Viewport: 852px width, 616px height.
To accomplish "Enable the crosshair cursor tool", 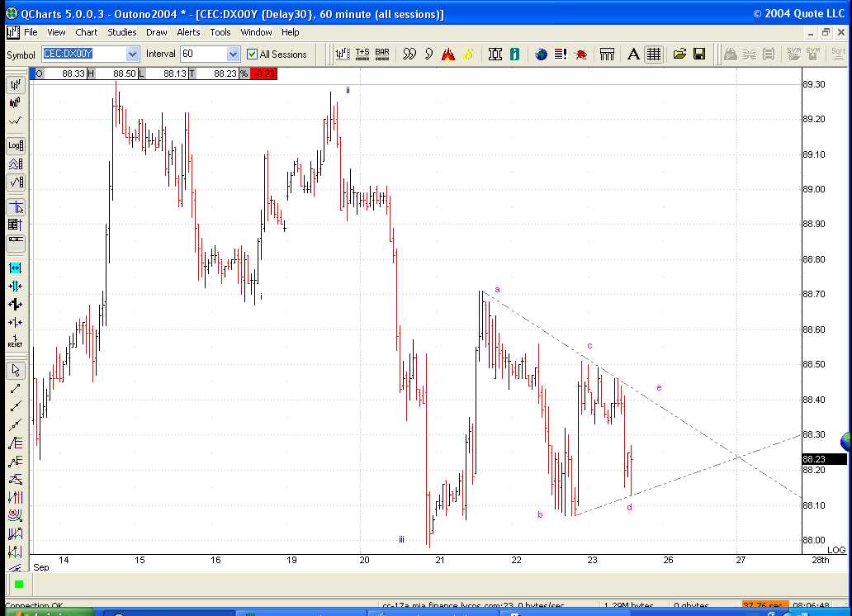I will coord(15,207).
